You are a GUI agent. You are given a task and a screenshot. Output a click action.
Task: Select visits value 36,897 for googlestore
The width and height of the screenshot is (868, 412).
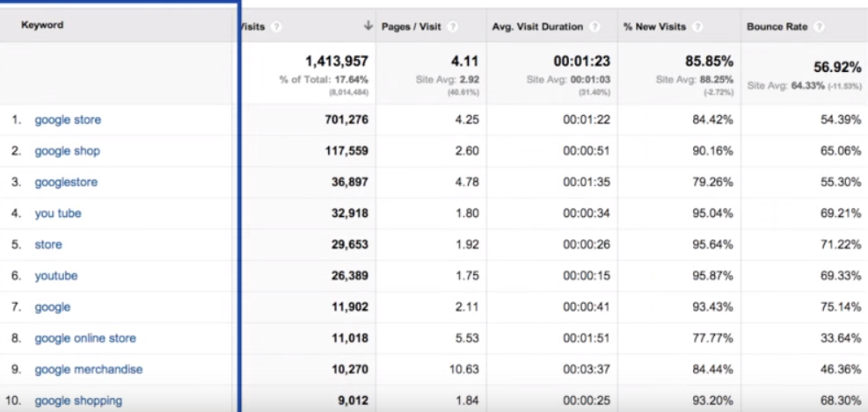point(350,182)
